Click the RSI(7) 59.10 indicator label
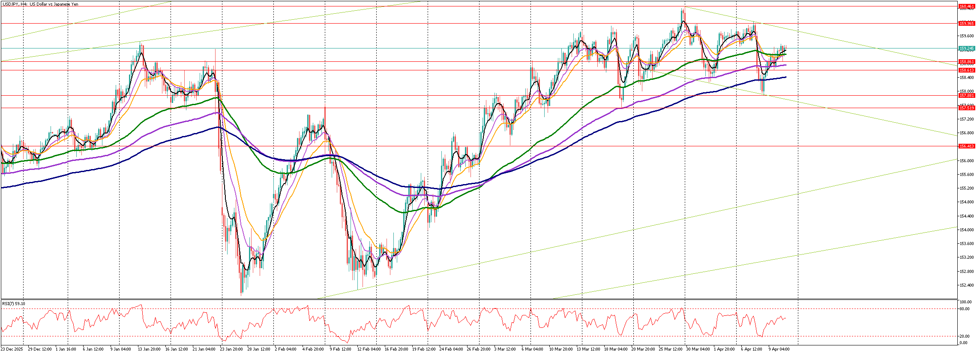The width and height of the screenshot is (980, 354). point(14,304)
